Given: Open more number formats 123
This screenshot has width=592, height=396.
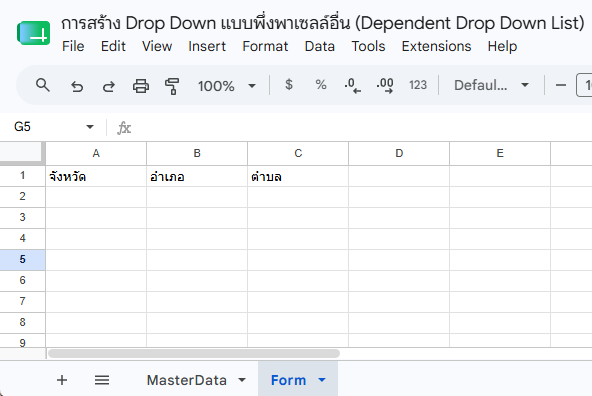Looking at the screenshot, I should click(418, 85).
